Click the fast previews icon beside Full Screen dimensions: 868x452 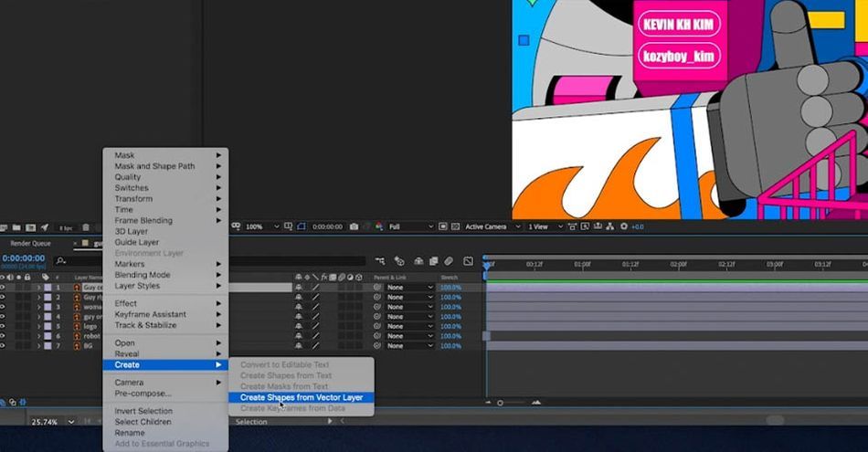tap(443, 226)
